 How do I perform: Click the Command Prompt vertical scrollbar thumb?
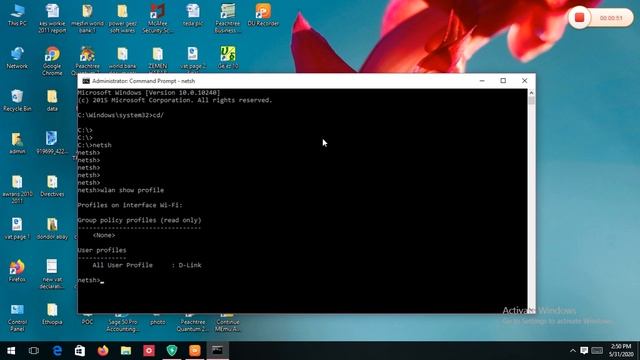coord(531,100)
